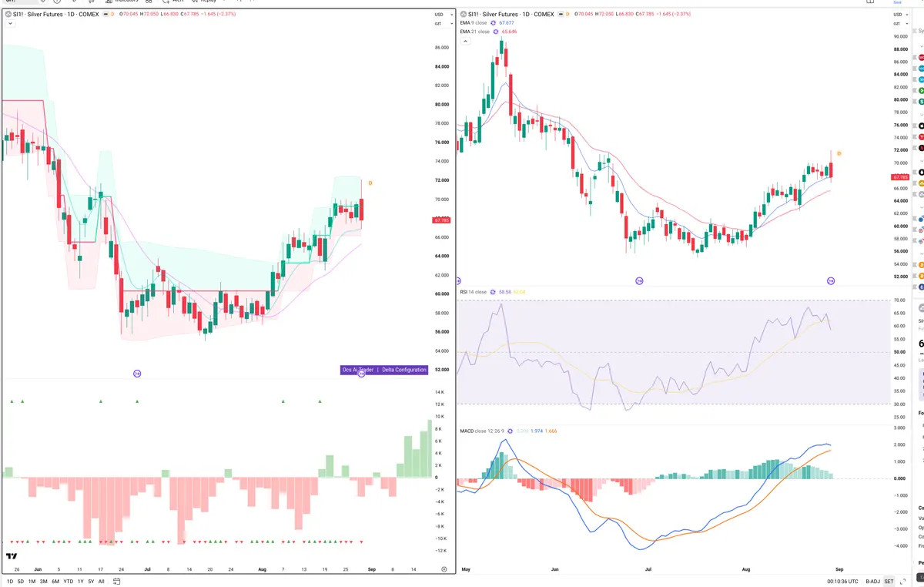Select the EMA 21 close indicator label
Image resolution: width=924 pixels, height=587 pixels.
coord(474,32)
